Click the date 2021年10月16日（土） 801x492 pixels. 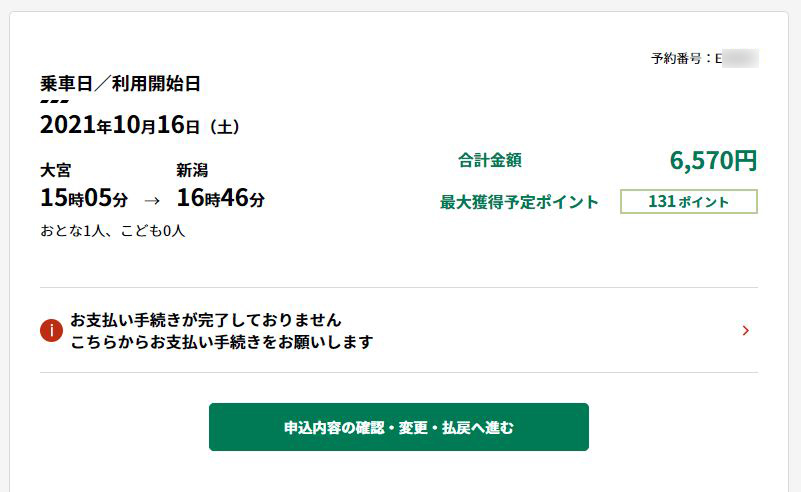coord(140,125)
